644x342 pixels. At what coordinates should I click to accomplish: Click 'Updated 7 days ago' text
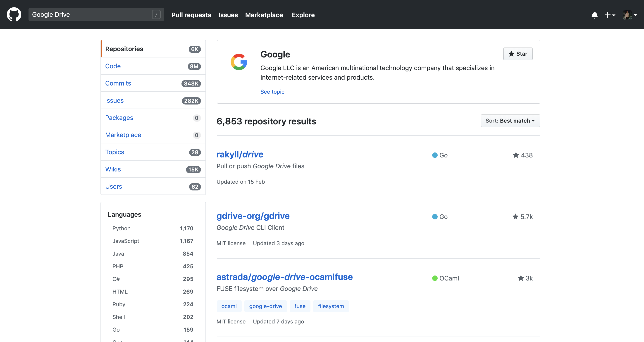pyautogui.click(x=278, y=321)
